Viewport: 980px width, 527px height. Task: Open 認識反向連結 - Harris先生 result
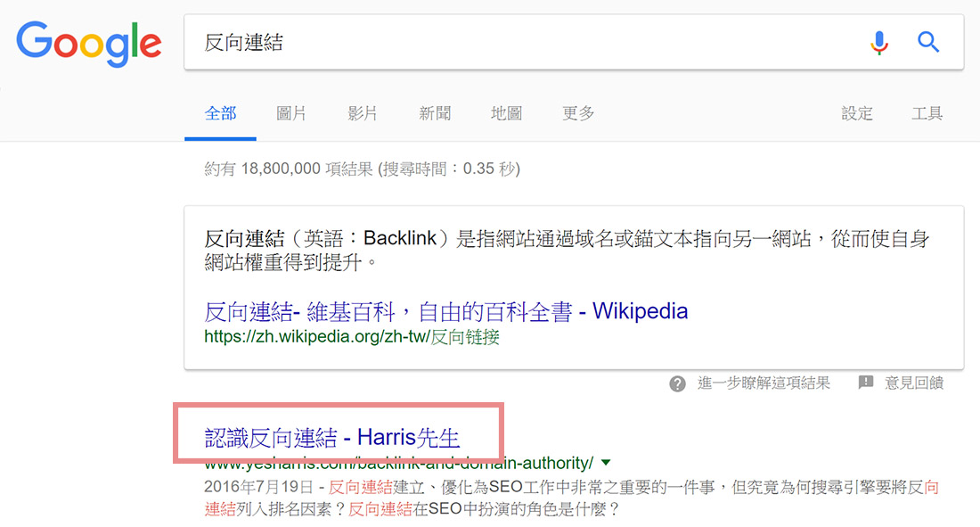pyautogui.click(x=332, y=438)
